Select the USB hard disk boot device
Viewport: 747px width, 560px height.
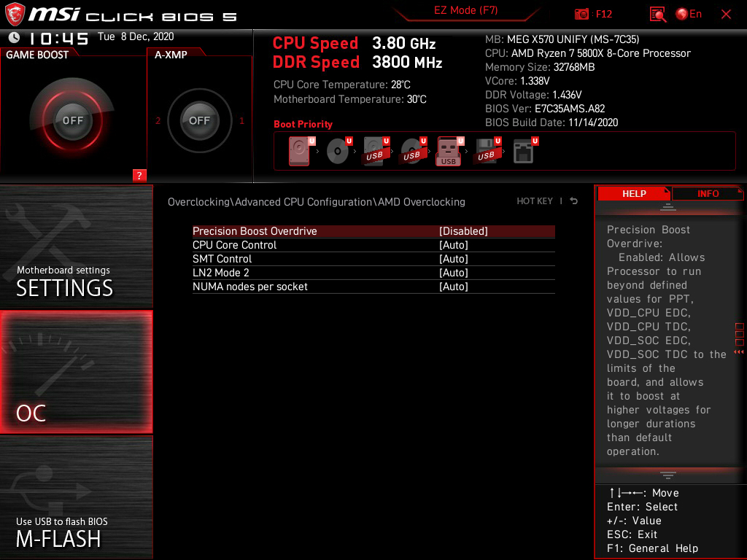coord(376,151)
